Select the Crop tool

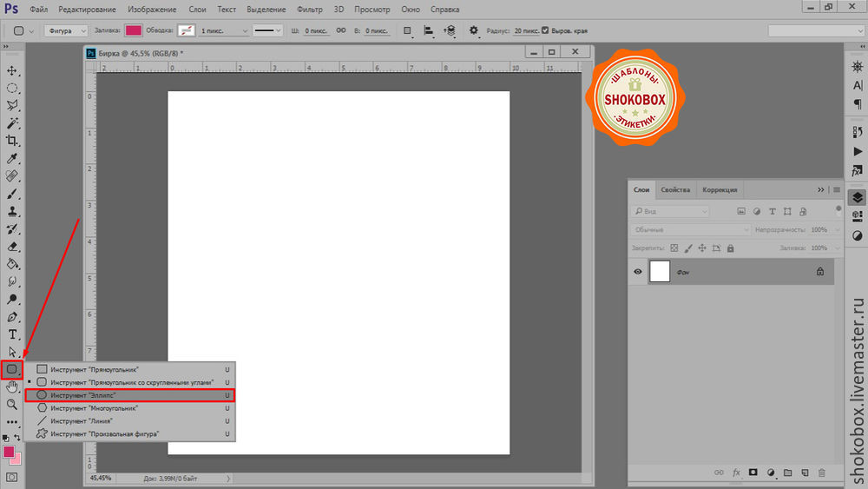click(x=12, y=141)
